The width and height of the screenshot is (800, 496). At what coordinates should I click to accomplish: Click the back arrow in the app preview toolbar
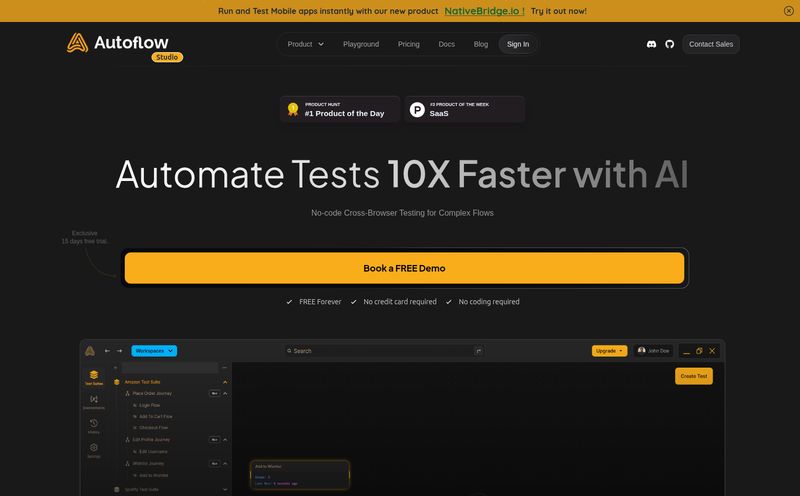[107, 351]
